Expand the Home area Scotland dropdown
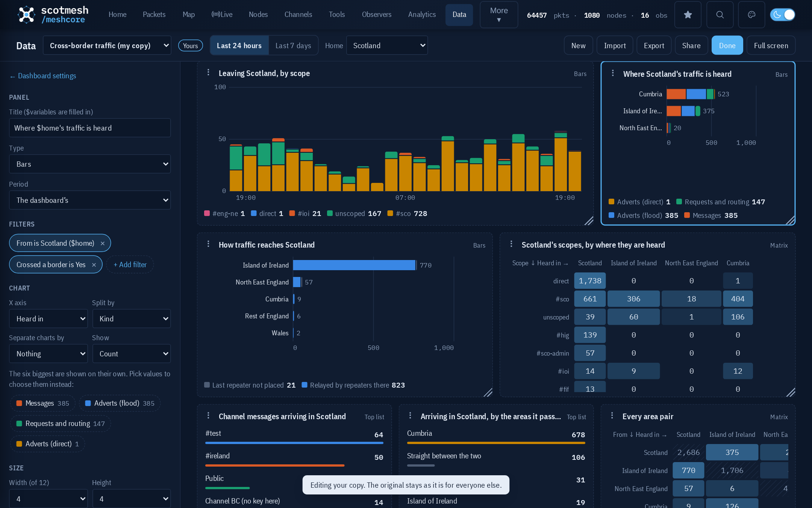Image resolution: width=812 pixels, height=508 pixels. pyautogui.click(x=387, y=46)
